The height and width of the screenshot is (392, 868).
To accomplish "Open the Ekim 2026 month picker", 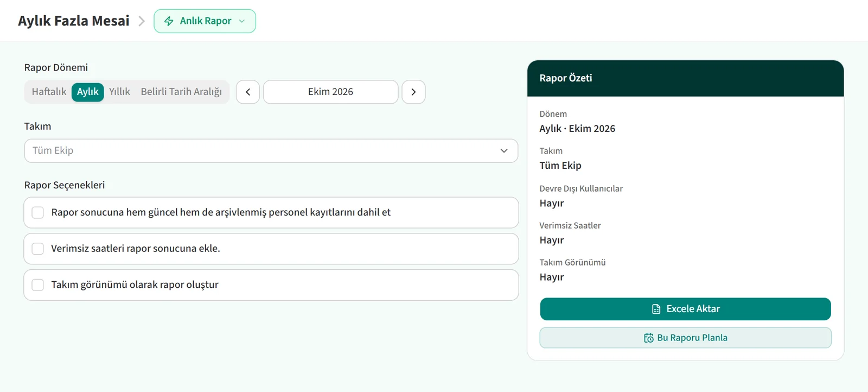I will (x=330, y=92).
